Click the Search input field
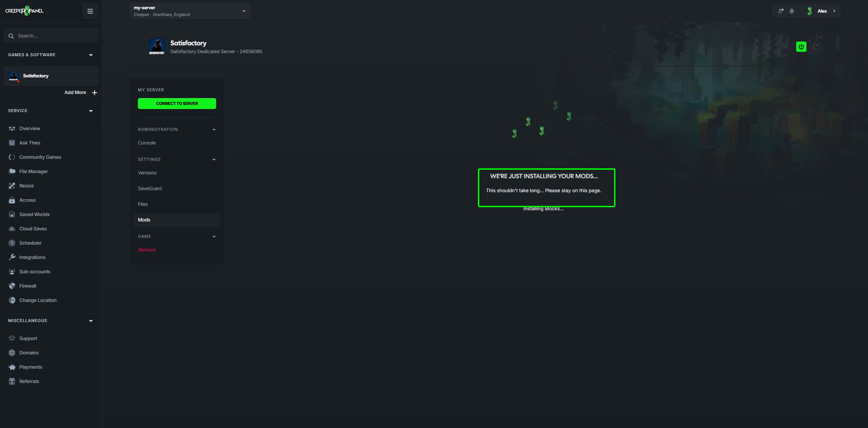The image size is (868, 428). tap(51, 35)
